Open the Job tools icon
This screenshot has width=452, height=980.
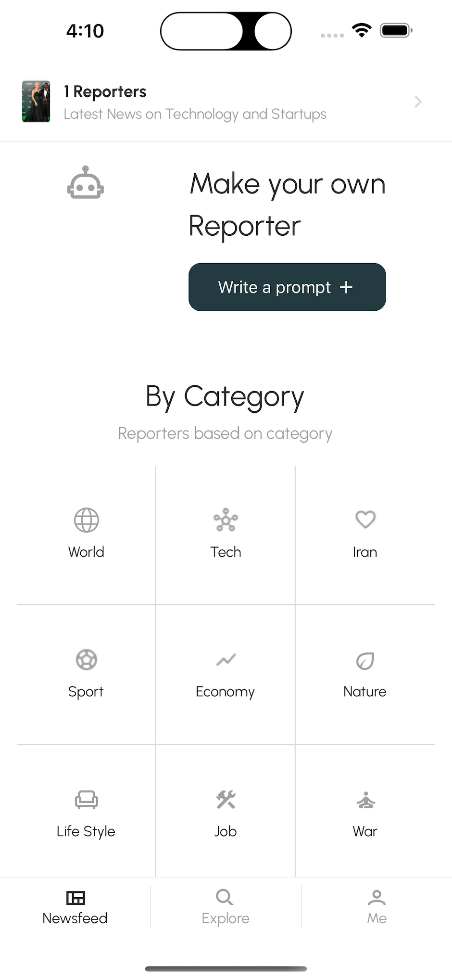[x=226, y=800]
